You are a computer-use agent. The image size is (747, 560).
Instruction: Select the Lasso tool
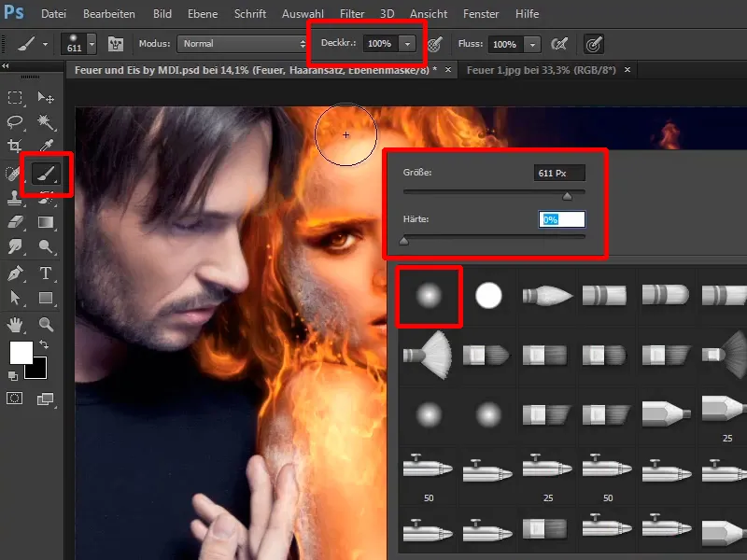(15, 122)
